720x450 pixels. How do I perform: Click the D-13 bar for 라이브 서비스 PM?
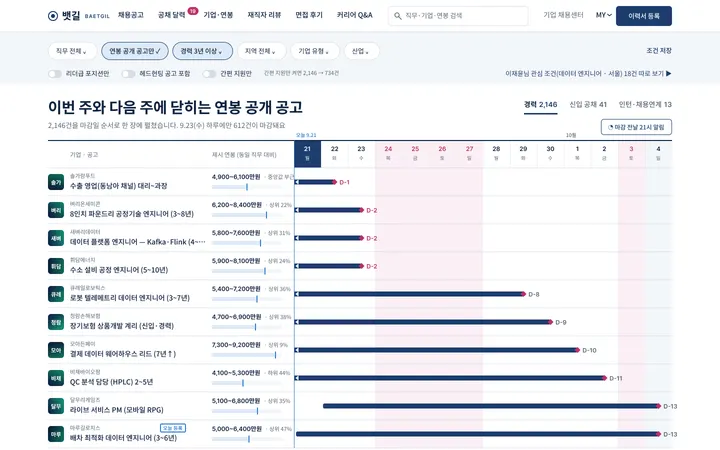pos(491,406)
